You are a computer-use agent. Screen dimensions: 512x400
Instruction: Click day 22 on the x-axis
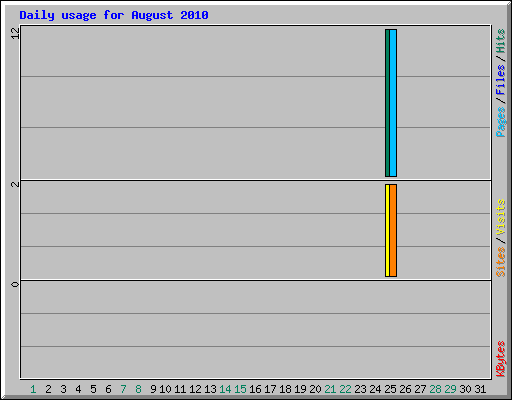coord(345,389)
